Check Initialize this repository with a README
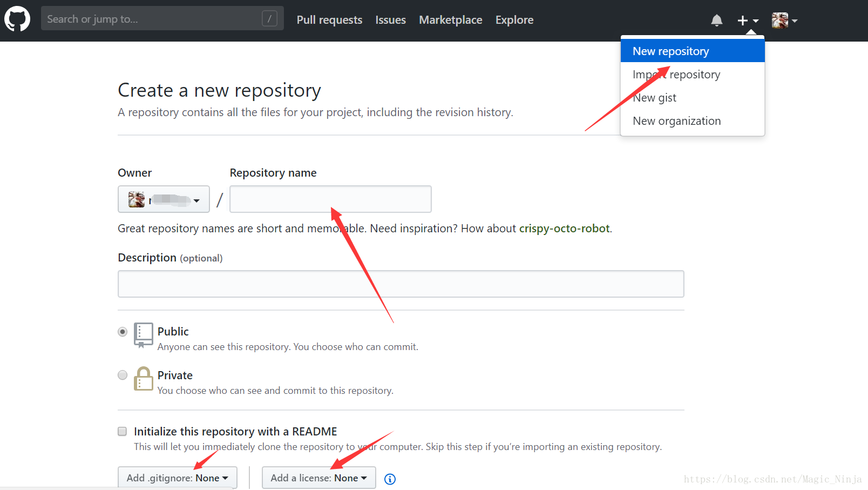The image size is (868, 490). coord(123,431)
